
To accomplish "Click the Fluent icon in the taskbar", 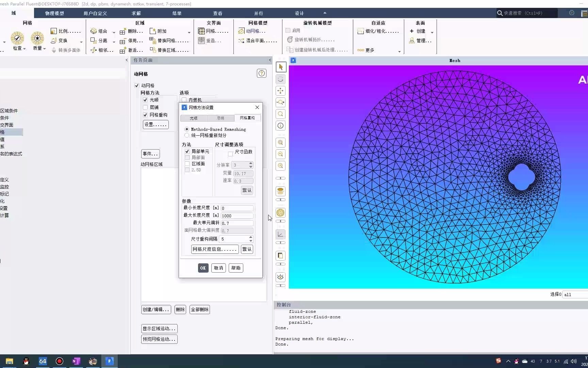I will (109, 361).
